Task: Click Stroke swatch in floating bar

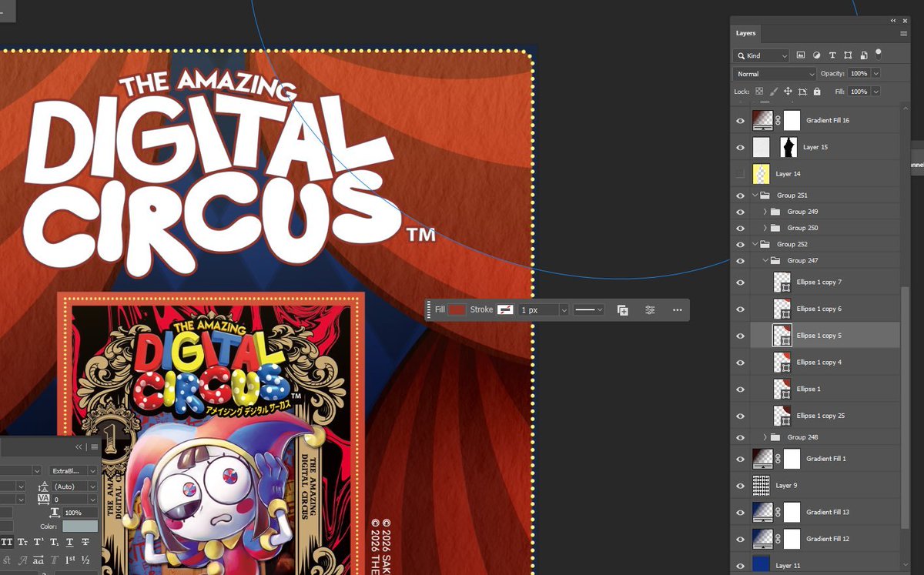Action: (x=505, y=309)
